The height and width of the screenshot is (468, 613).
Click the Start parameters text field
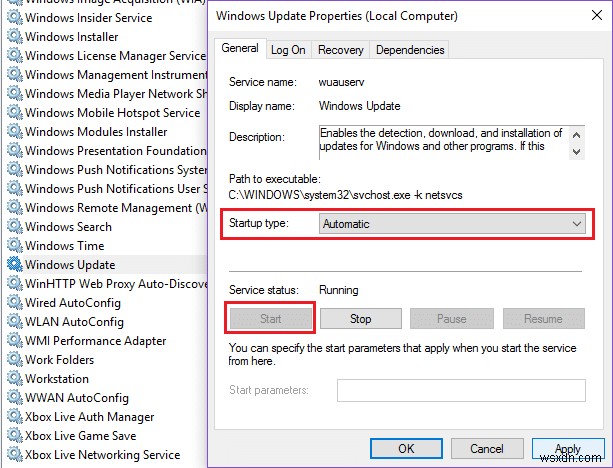(x=459, y=390)
